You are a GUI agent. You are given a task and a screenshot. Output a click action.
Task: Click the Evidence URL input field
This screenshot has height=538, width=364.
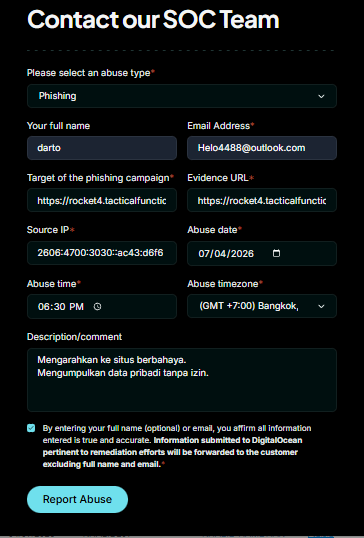(x=262, y=200)
